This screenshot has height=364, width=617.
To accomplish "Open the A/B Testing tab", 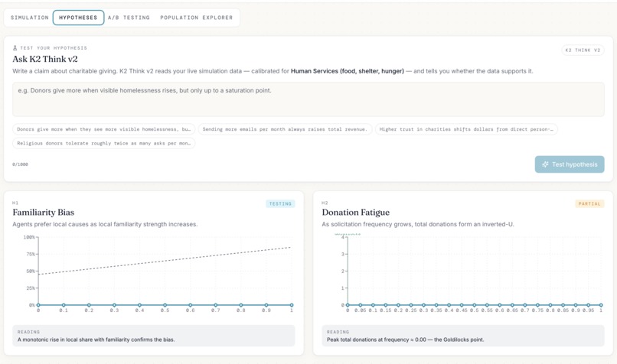I will (129, 18).
